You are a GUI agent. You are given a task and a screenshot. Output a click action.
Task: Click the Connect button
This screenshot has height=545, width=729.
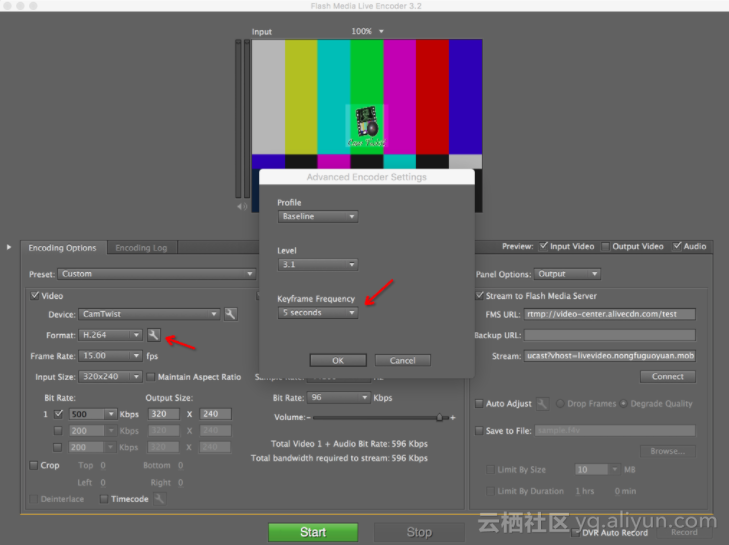[668, 377]
